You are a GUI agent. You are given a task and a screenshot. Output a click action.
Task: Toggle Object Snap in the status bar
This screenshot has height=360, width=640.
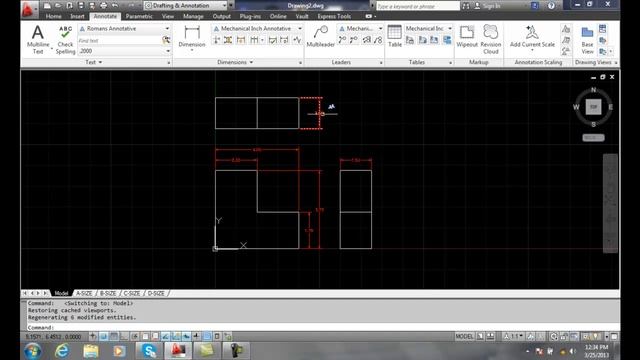(x=145, y=336)
